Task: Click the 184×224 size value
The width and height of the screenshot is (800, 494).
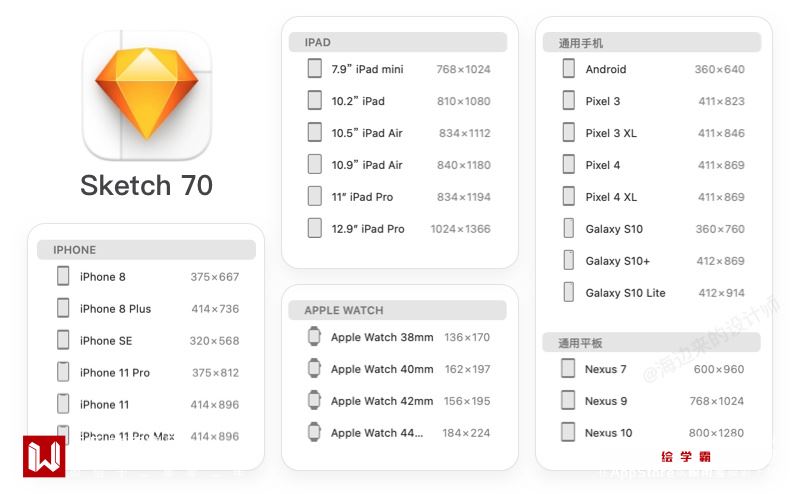Action: click(x=466, y=433)
